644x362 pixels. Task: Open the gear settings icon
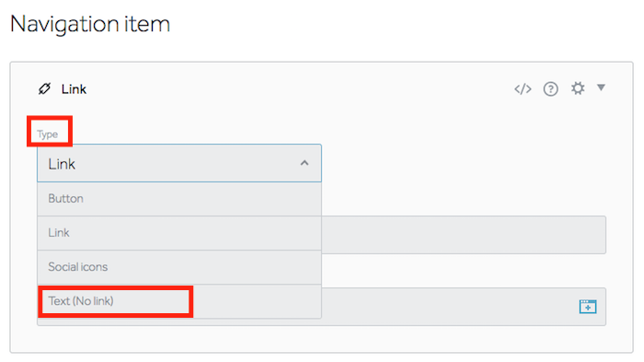click(578, 88)
